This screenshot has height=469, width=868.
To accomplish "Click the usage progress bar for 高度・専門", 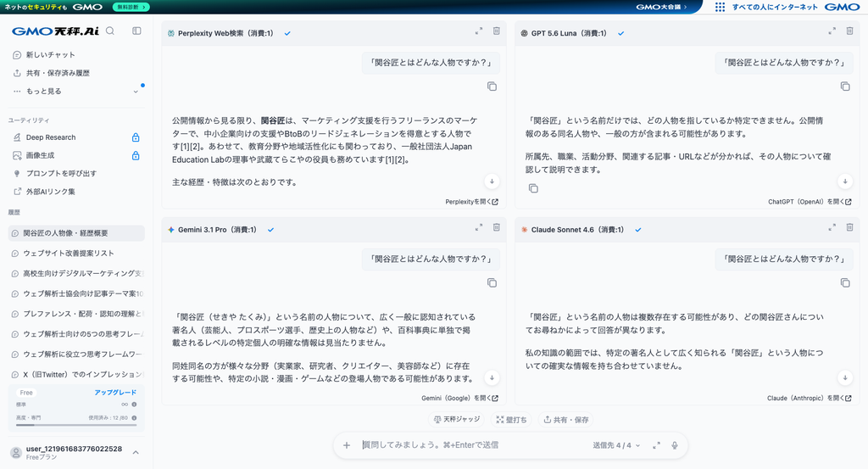I will pyautogui.click(x=76, y=425).
